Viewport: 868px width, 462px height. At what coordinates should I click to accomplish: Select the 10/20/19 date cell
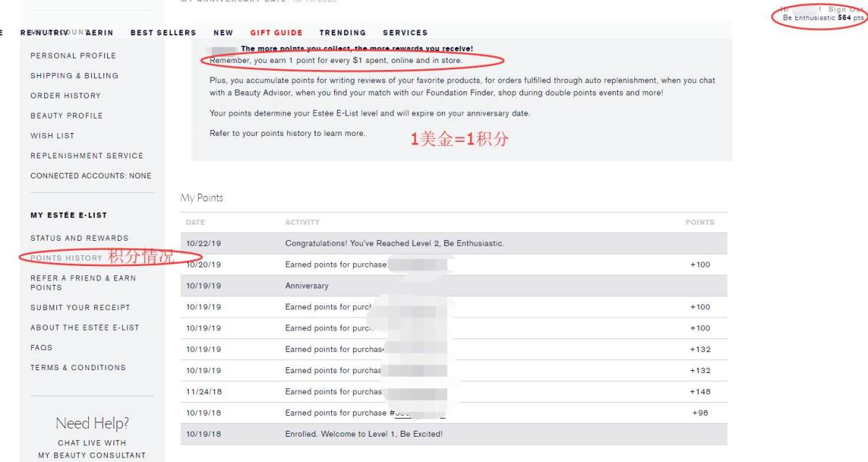pyautogui.click(x=203, y=265)
